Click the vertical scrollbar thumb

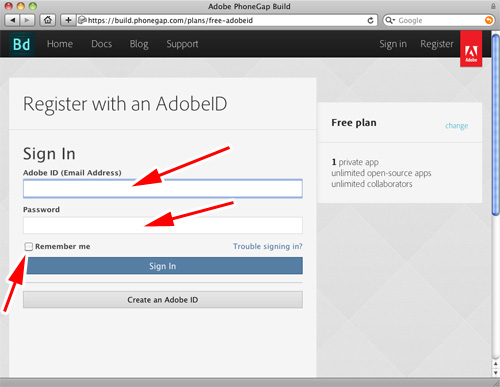click(x=496, y=125)
